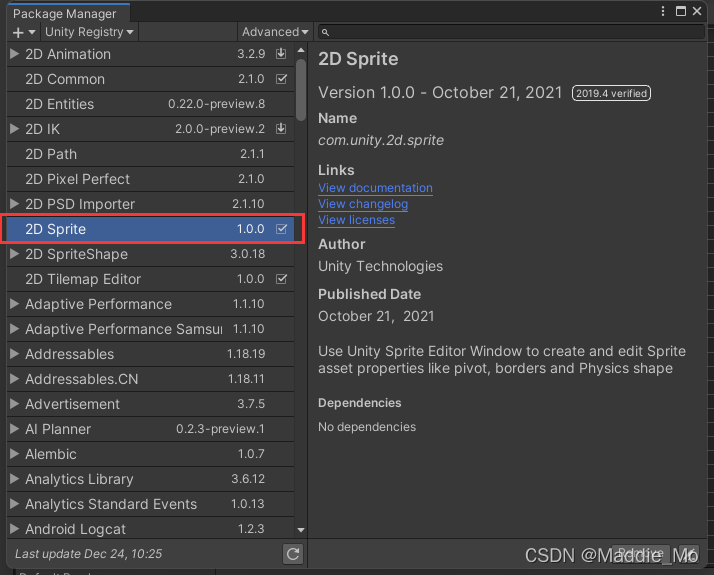Image resolution: width=714 pixels, height=575 pixels.
Task: Expand the Adaptive Performance versions
Action: pos(14,304)
